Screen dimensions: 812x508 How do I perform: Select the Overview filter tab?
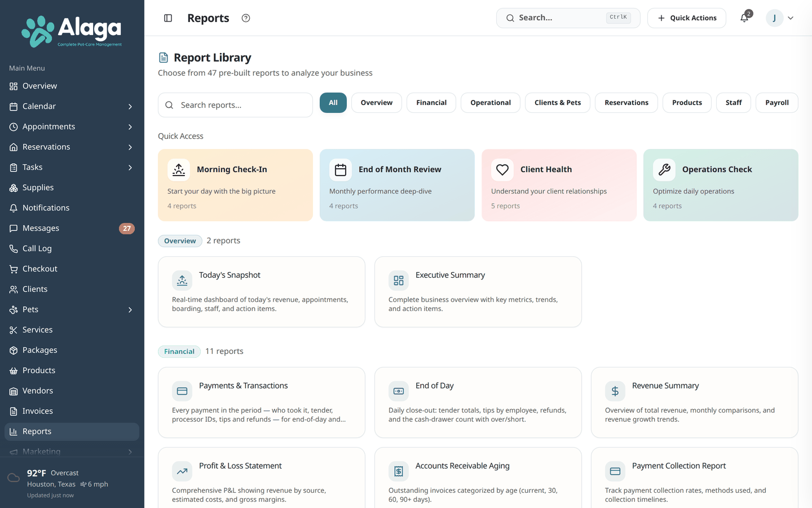(x=377, y=103)
